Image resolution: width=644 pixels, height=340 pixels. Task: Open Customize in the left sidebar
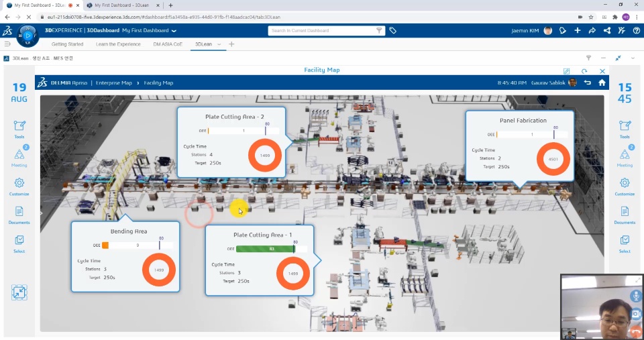[19, 187]
